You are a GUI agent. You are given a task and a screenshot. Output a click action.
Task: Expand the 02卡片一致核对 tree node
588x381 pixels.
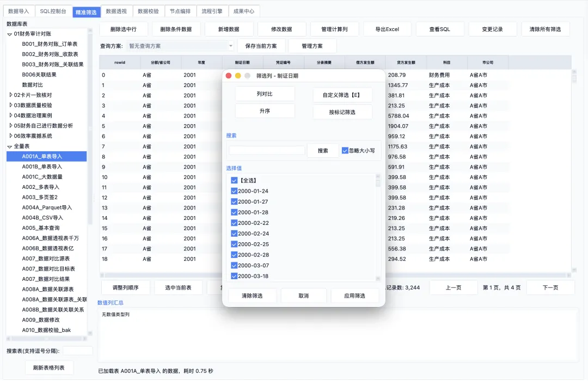(10, 95)
